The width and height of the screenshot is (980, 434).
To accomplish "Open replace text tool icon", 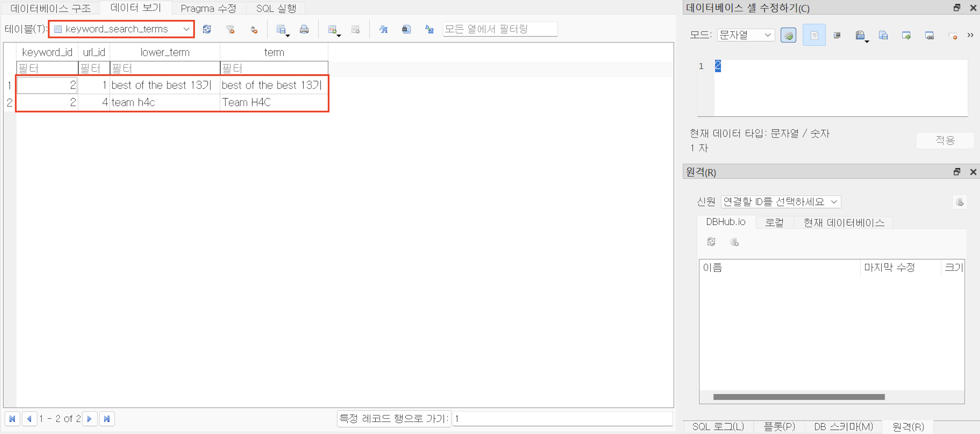I will [x=429, y=29].
